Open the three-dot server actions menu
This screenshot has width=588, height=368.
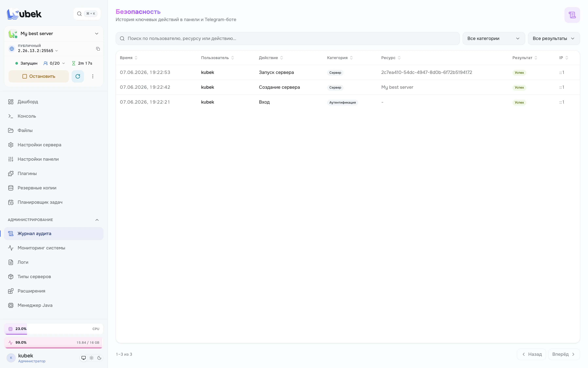pos(93,77)
